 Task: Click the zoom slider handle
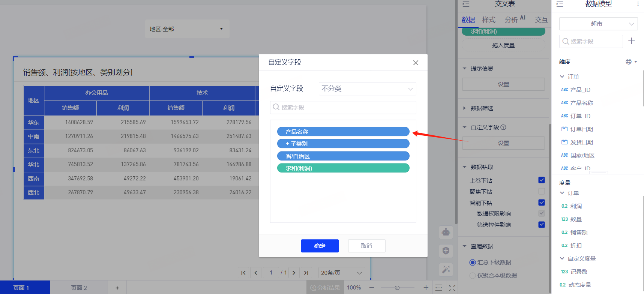(397, 288)
